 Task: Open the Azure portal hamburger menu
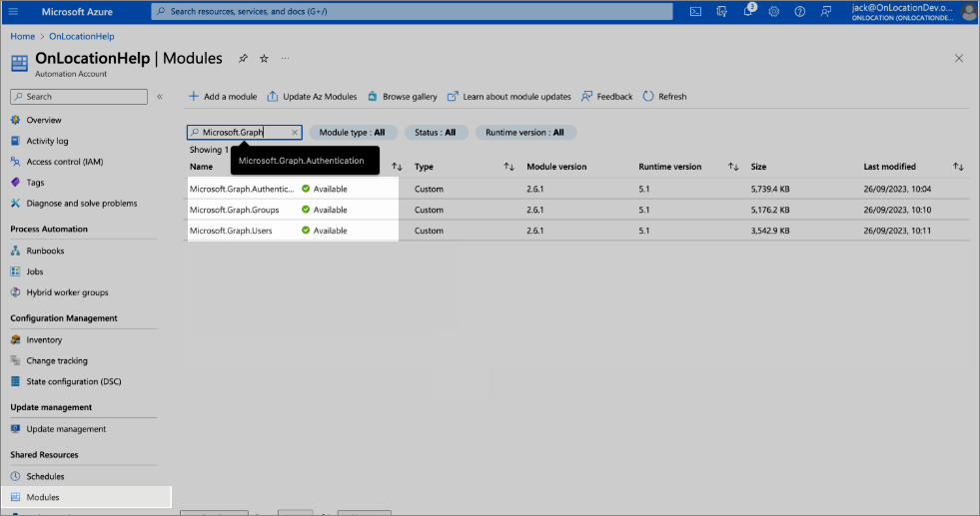(14, 11)
